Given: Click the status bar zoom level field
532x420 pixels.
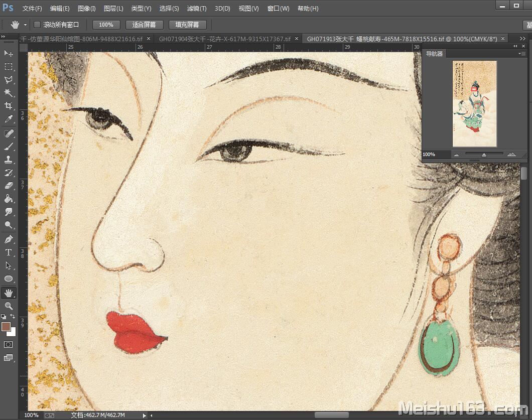Looking at the screenshot, I should pyautogui.click(x=31, y=415).
